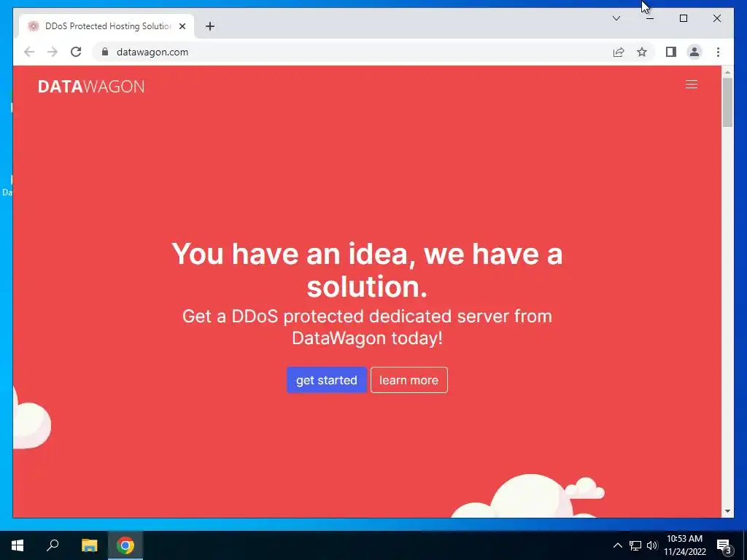
Task: View site info via the lock icon
Action: [105, 52]
